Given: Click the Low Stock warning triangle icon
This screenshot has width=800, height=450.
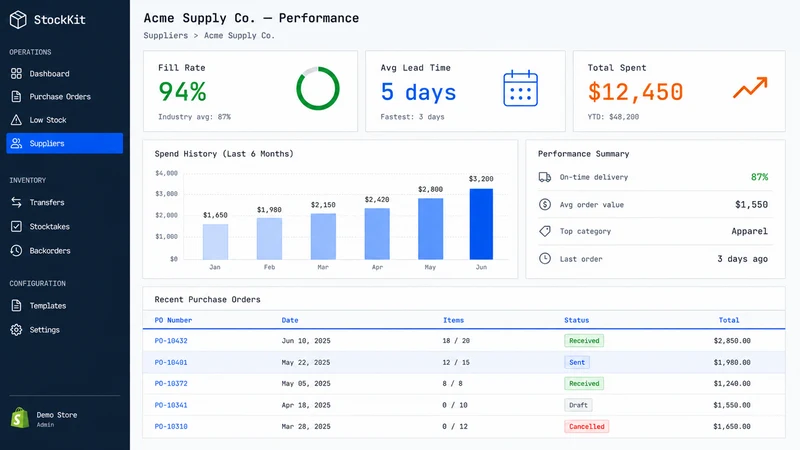Looking at the screenshot, I should click(16, 120).
